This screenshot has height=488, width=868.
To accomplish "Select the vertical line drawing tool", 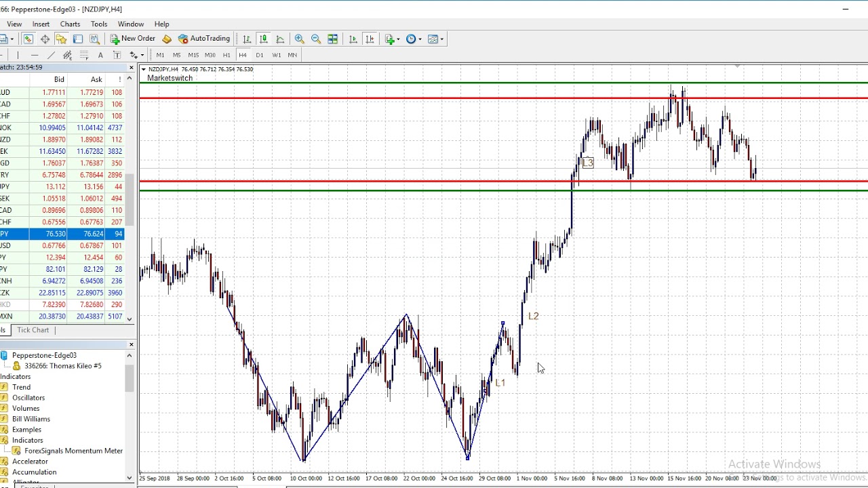I will [x=18, y=55].
